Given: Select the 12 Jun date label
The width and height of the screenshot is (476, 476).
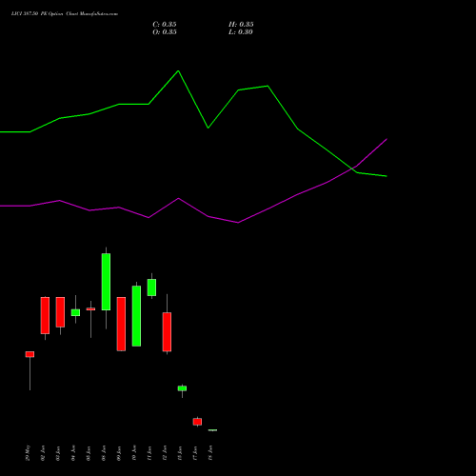Looking at the screenshot, I should 165,453.
